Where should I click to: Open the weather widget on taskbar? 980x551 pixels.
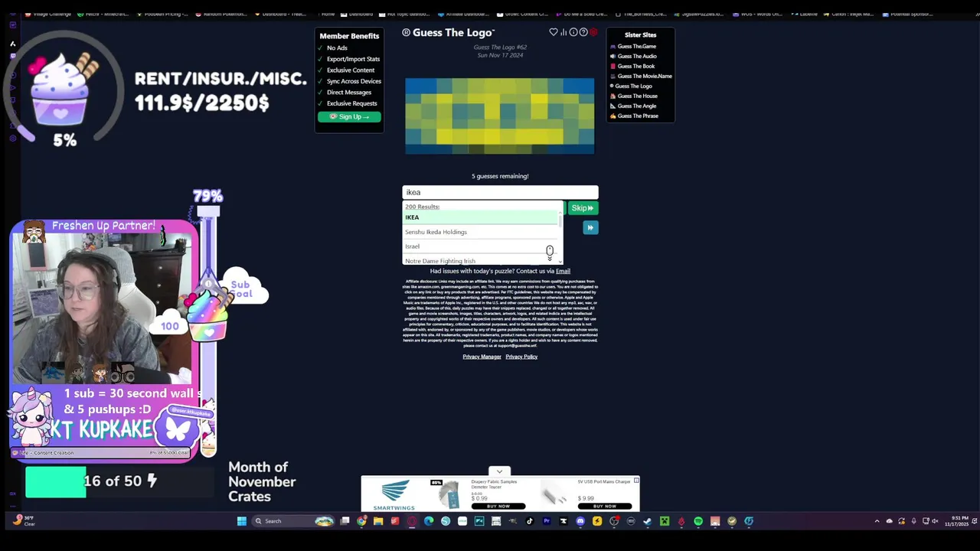[22, 521]
